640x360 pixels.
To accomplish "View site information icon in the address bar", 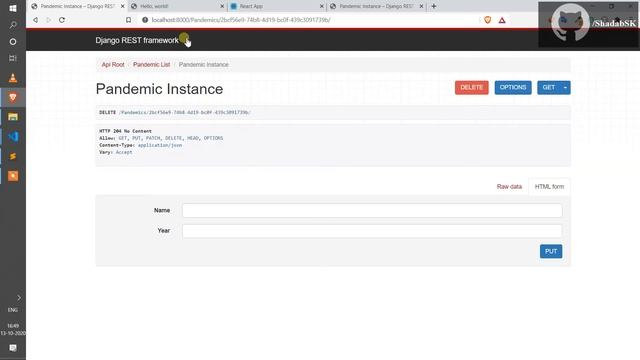I will (145, 20).
